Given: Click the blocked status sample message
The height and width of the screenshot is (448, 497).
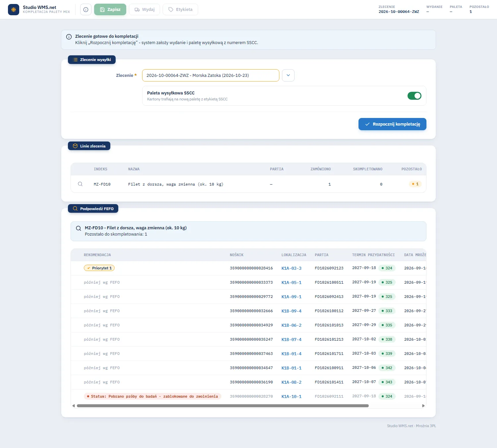Looking at the screenshot, I should 152,396.
